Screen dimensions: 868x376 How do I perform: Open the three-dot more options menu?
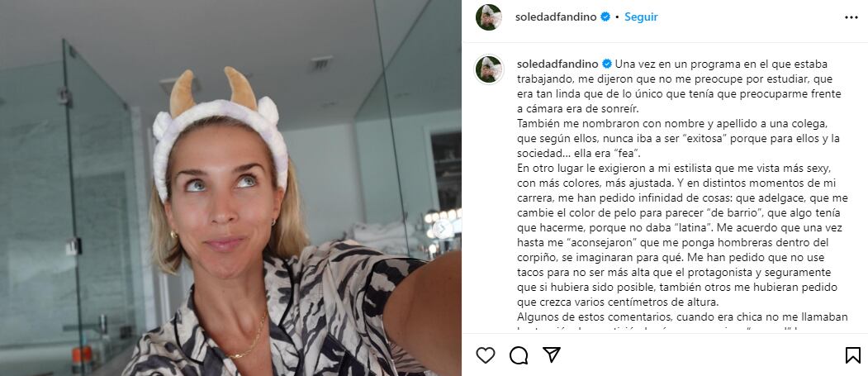851,17
